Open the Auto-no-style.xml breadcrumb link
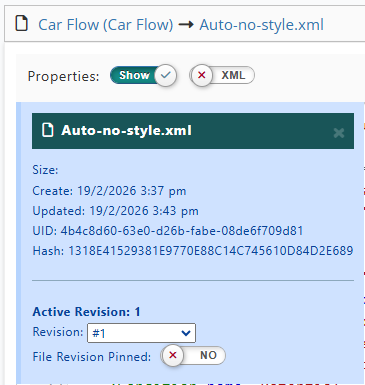365x385 pixels. pyautogui.click(x=262, y=25)
